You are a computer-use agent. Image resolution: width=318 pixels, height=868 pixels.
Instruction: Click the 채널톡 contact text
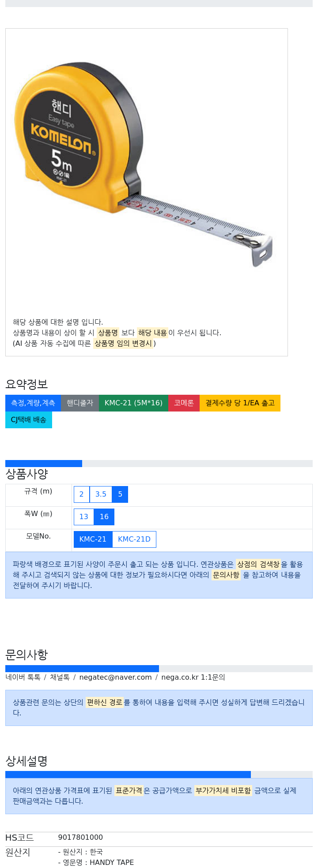60,677
